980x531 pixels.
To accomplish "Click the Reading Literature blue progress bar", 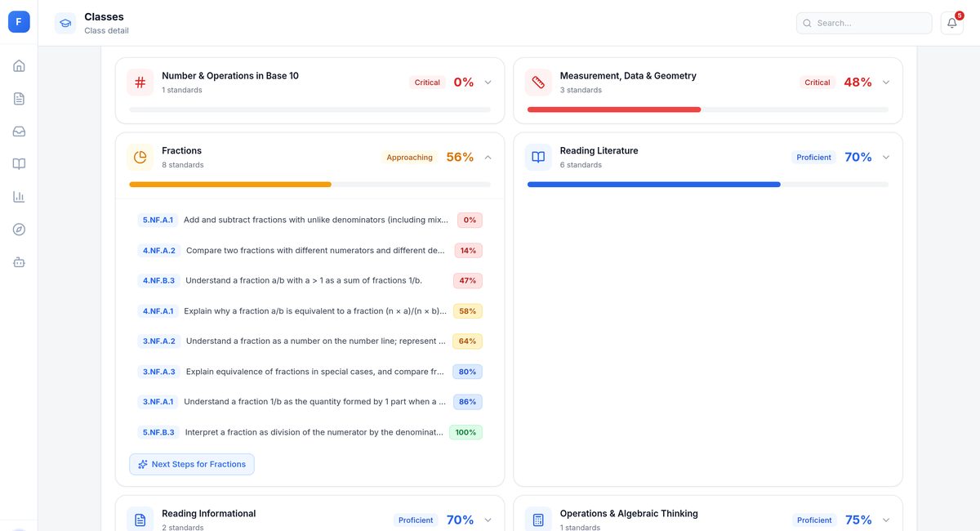I will click(654, 185).
